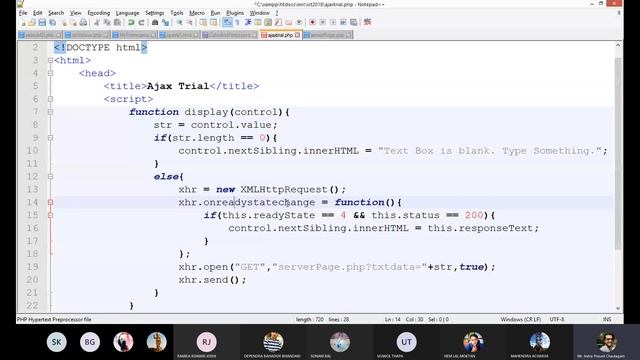Screen dimensions: 640x360
Task: Click the scrollbar up arrow
Action: (x=618, y=45)
